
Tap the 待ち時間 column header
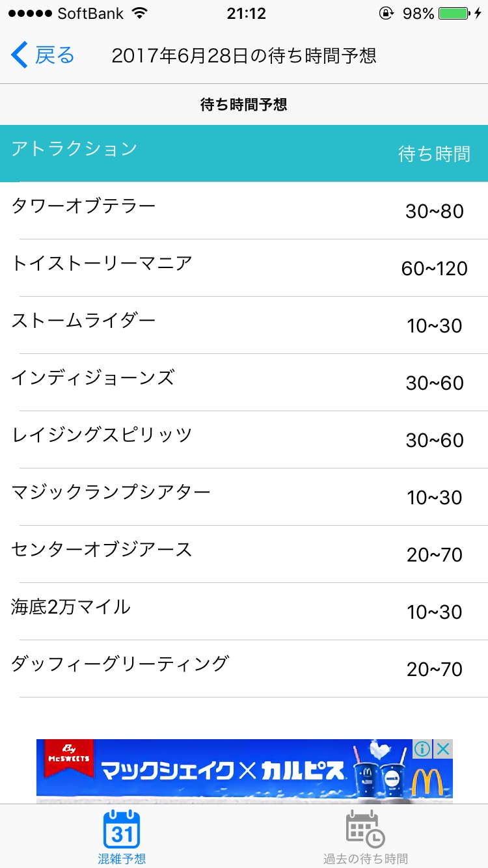[x=434, y=154]
